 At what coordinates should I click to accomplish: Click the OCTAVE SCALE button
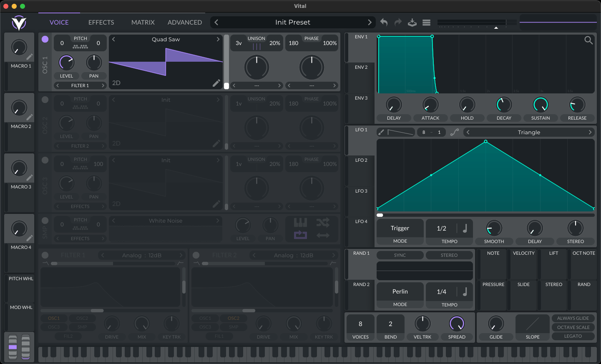click(x=573, y=327)
